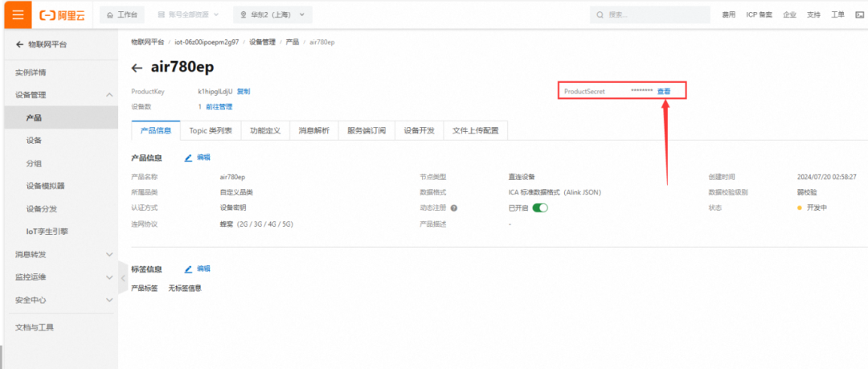This screenshot has width=868, height=369.
Task: Click 产品 breadcrumb
Action: (293, 42)
